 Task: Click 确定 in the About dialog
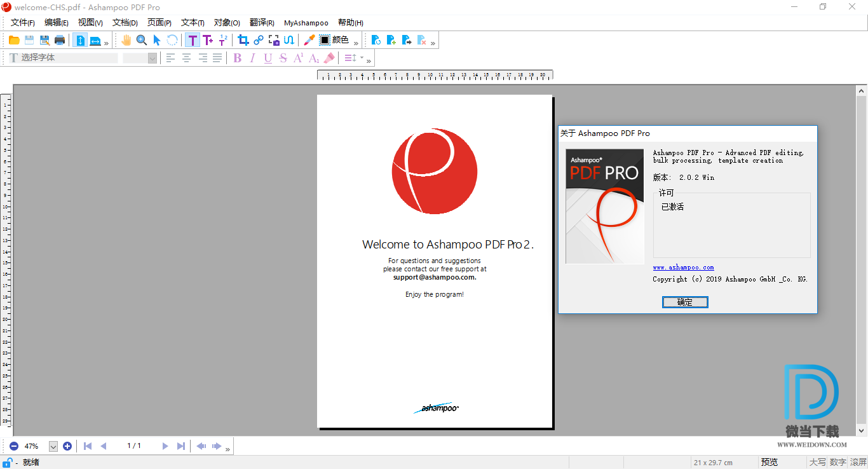coord(685,302)
